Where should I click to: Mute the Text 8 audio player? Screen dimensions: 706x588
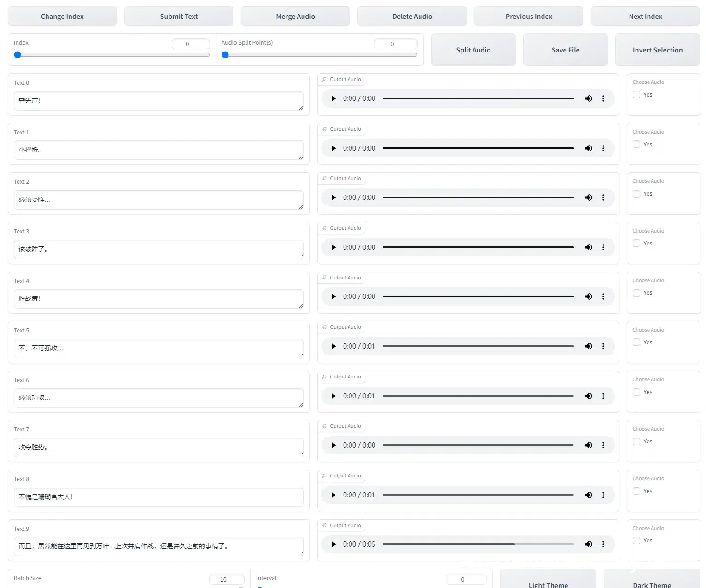click(589, 495)
